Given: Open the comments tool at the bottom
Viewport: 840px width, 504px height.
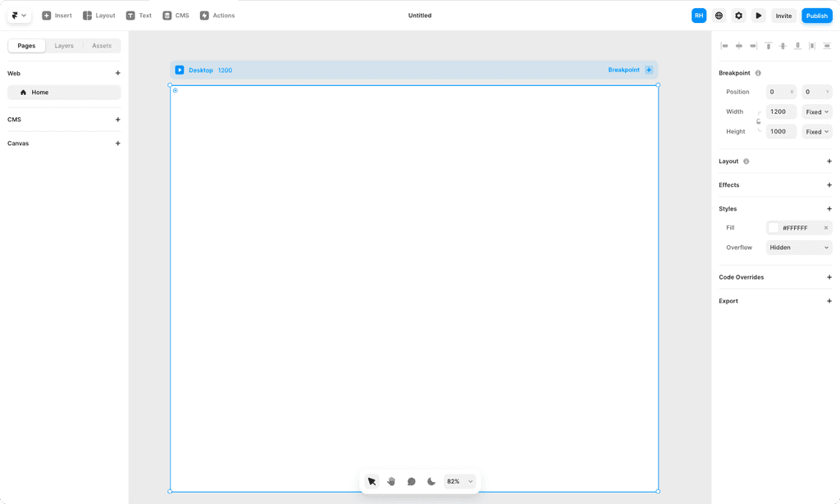Looking at the screenshot, I should [411, 481].
